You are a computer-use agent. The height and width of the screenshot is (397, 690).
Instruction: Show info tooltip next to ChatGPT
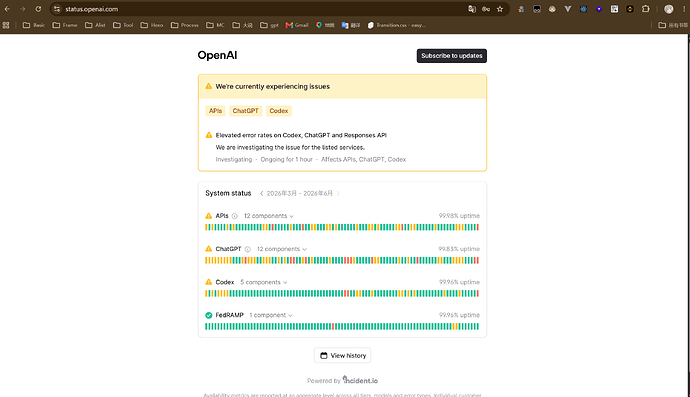248,249
